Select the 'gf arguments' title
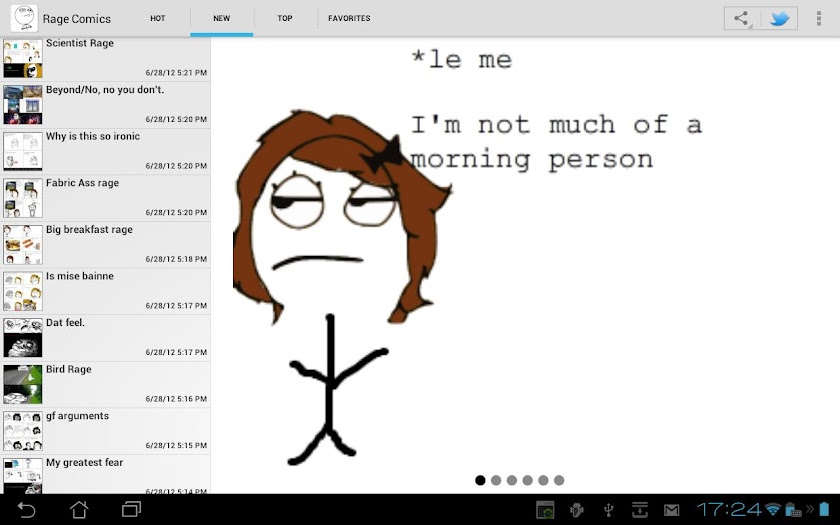 pyautogui.click(x=78, y=416)
